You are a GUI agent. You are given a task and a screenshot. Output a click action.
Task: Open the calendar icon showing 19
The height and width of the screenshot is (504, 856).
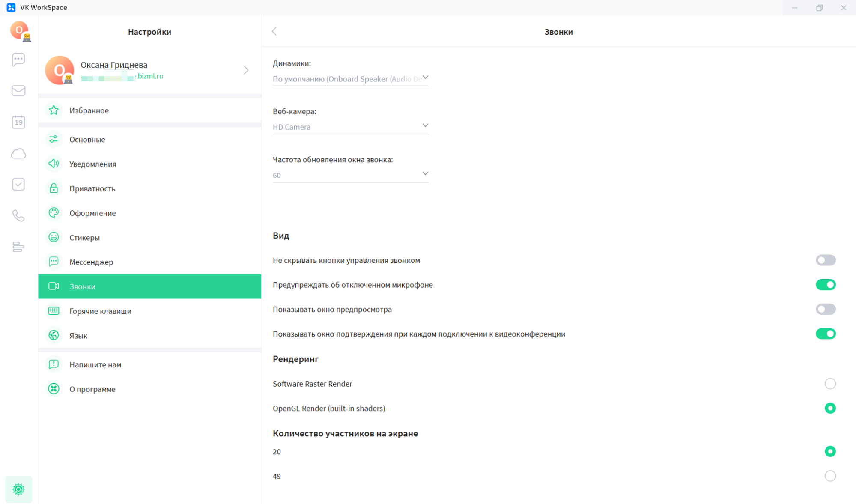point(18,122)
